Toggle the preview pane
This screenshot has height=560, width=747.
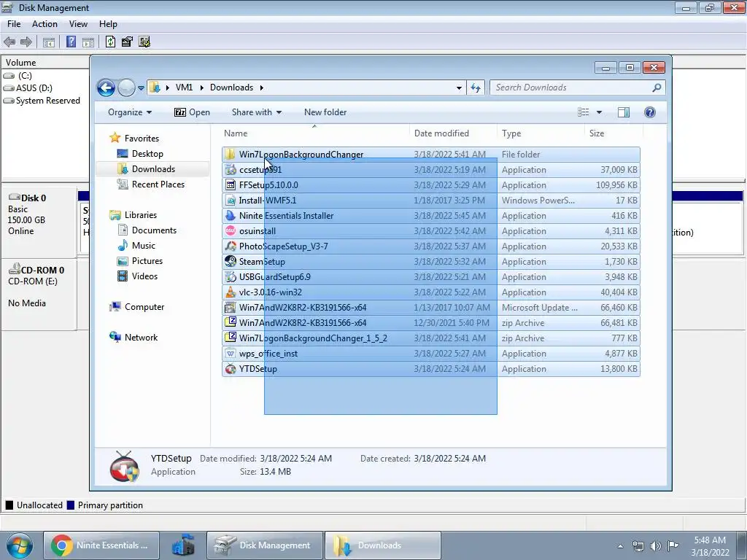click(624, 112)
